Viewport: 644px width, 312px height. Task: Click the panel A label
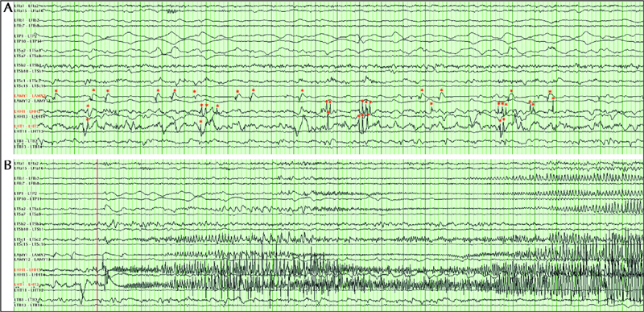(7, 9)
